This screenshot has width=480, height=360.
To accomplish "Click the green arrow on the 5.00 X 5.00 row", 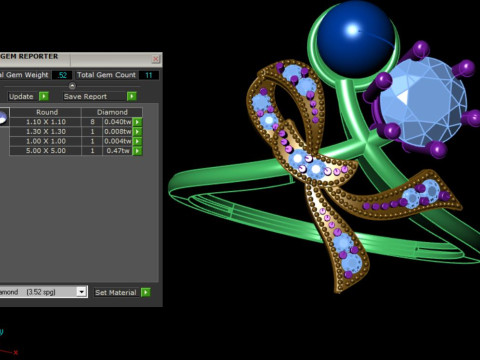I will point(137,151).
